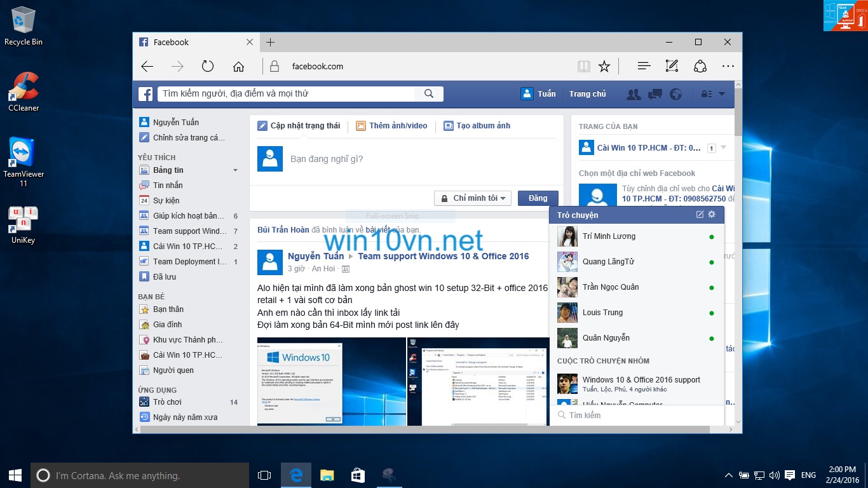Open the audience selector Chỉ mình tôi
The height and width of the screenshot is (488, 868).
[473, 198]
